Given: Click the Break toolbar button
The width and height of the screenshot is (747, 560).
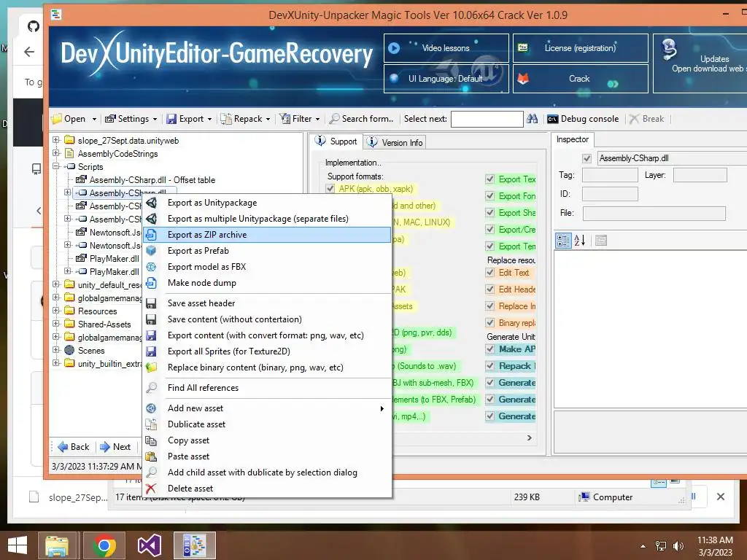Looking at the screenshot, I should (x=646, y=119).
